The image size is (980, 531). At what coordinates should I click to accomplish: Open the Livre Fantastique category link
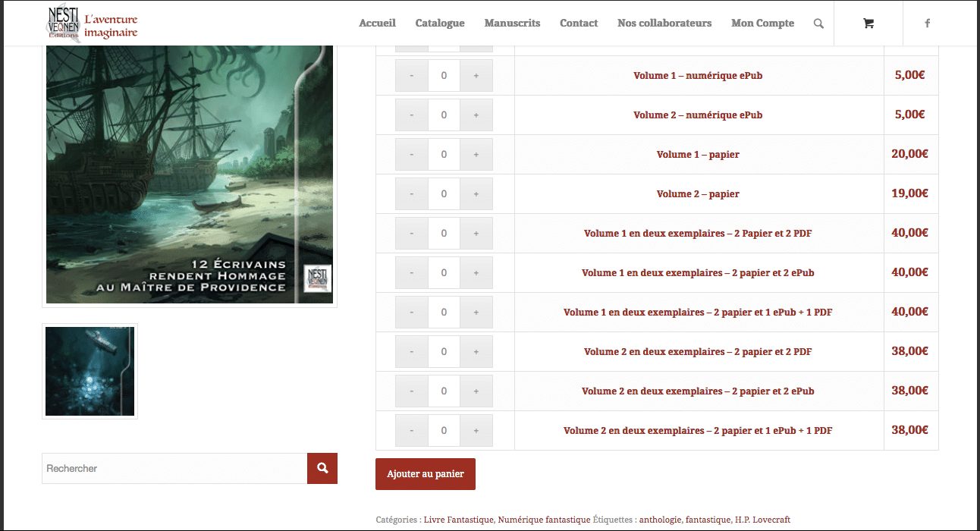coord(459,520)
